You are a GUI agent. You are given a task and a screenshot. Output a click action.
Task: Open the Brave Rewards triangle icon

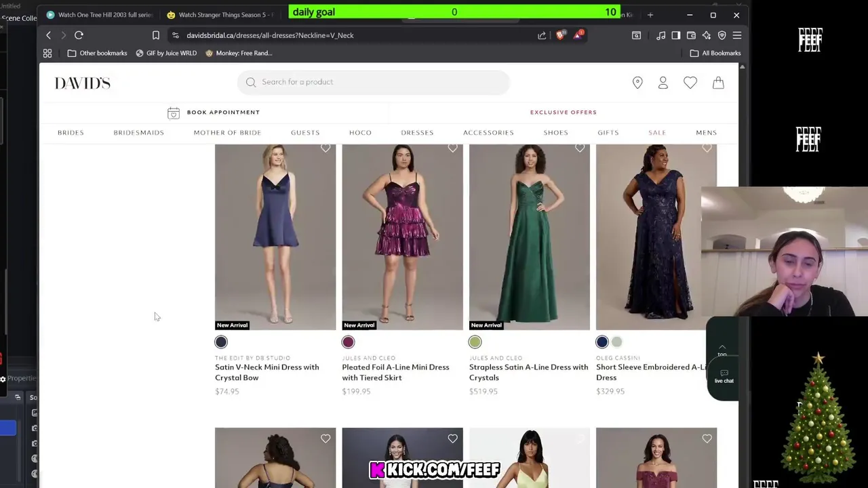click(578, 35)
